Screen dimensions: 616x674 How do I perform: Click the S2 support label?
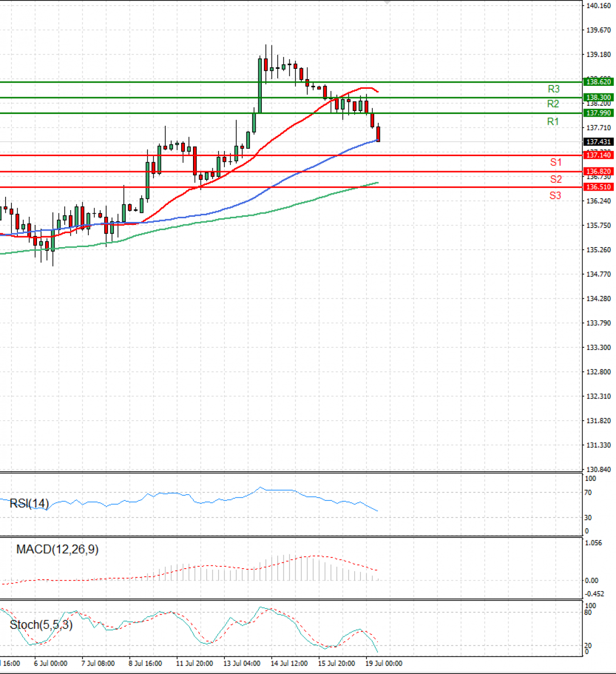pyautogui.click(x=555, y=179)
